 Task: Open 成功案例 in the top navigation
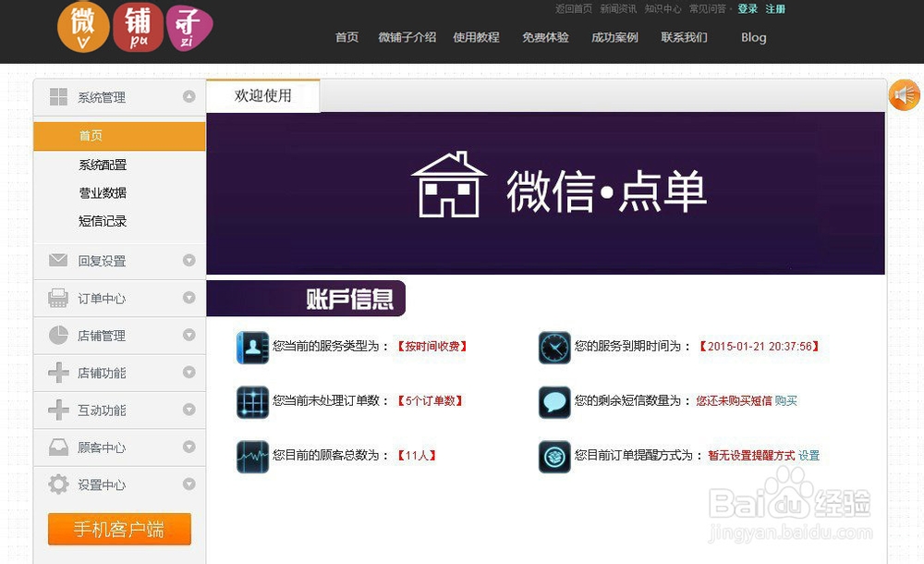(614, 37)
